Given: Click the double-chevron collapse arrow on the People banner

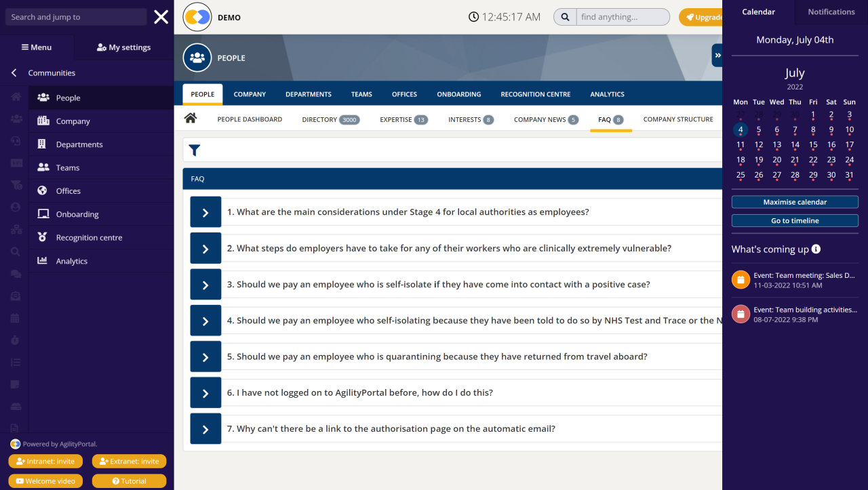Looking at the screenshot, I should point(717,55).
